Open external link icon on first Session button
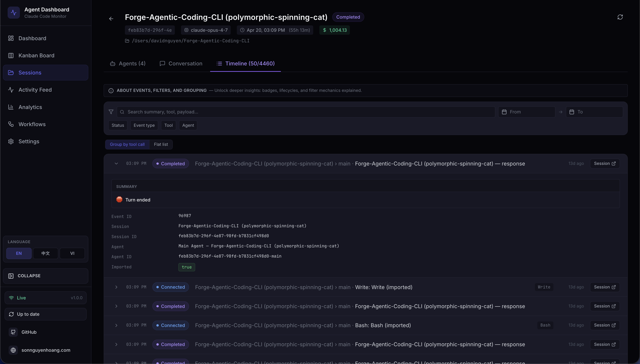 [614, 164]
